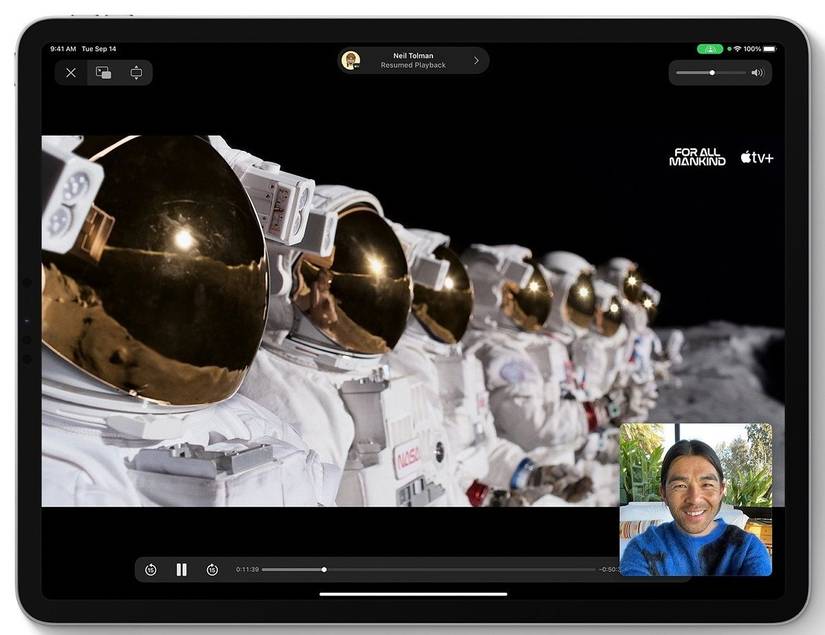
Task: Tap Neil Tolman's avatar icon
Action: tap(350, 61)
